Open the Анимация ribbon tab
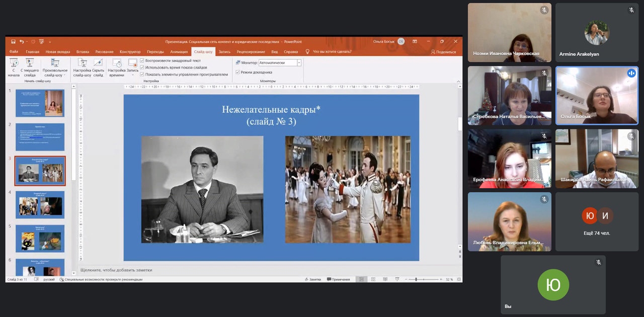644x317 pixels. (x=179, y=52)
